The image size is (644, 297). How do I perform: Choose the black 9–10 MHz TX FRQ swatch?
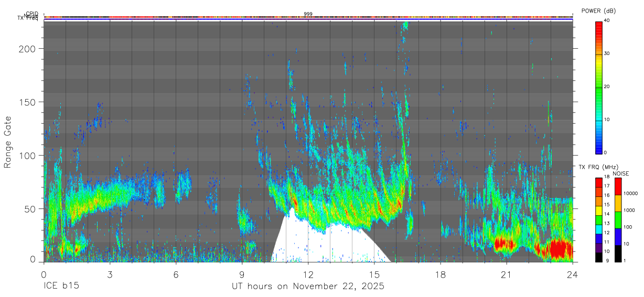click(x=598, y=257)
